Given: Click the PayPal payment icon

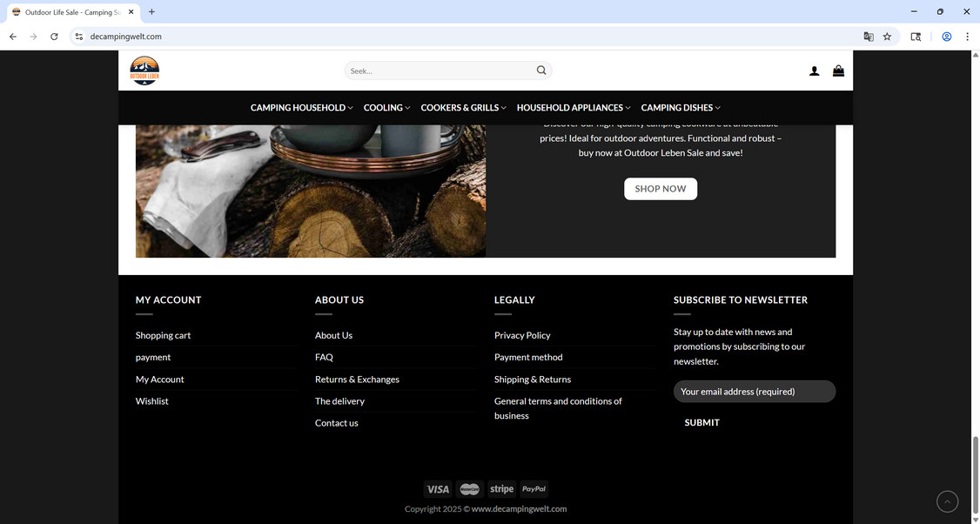Looking at the screenshot, I should (x=533, y=488).
